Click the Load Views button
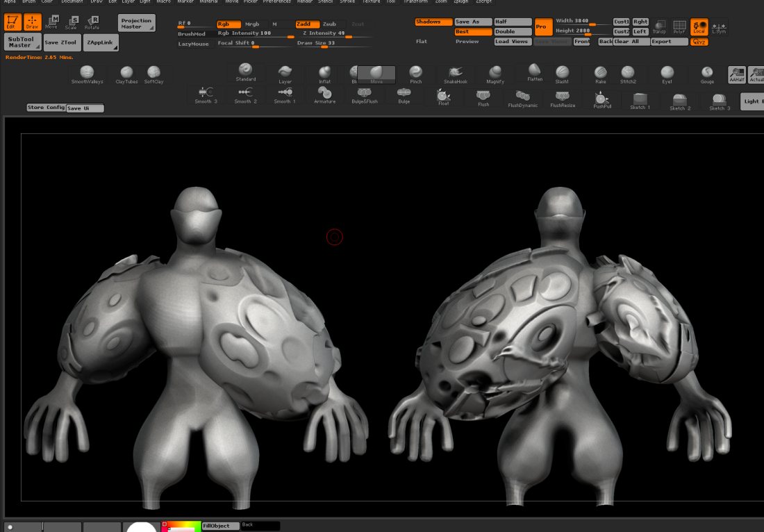Screen dimensions: 764x532 pos(513,42)
